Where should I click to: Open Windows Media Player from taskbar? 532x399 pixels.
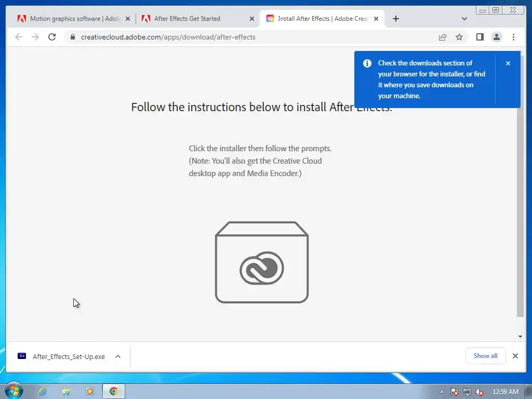pos(90,391)
